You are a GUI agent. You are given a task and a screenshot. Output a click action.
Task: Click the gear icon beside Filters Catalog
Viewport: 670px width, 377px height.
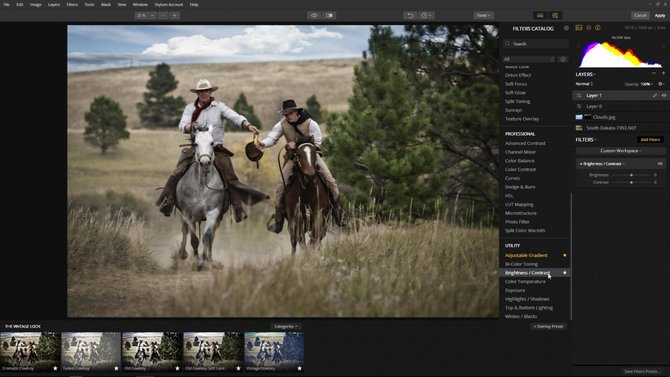[566, 28]
